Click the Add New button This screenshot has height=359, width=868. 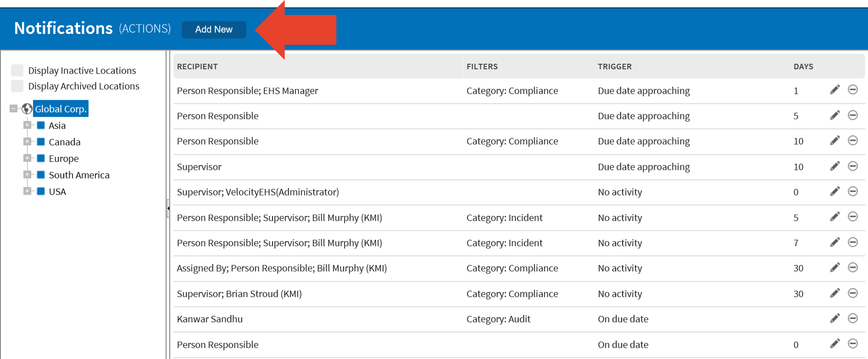(x=214, y=29)
